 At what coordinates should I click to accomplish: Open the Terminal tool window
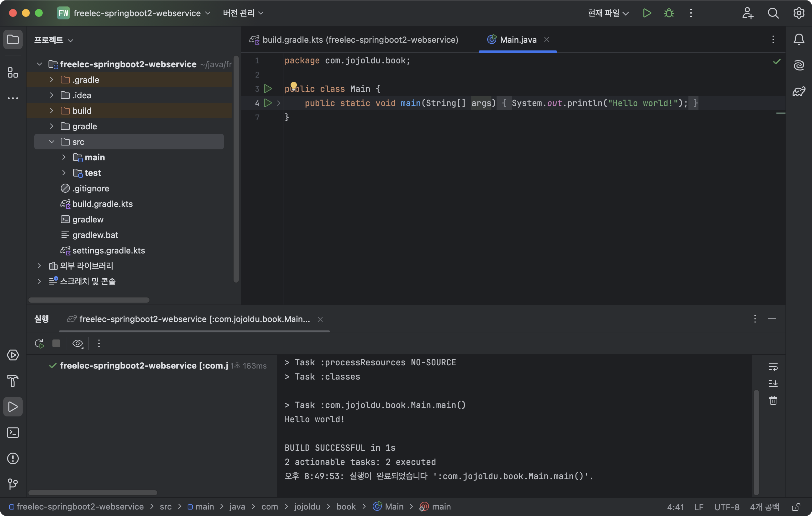click(x=13, y=432)
